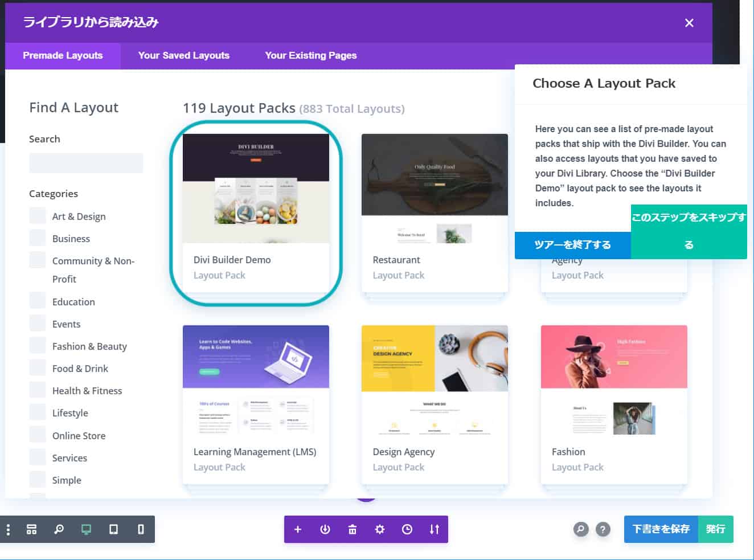Click the Agency Layout Pack card
The height and width of the screenshot is (560, 754).
tap(614, 275)
